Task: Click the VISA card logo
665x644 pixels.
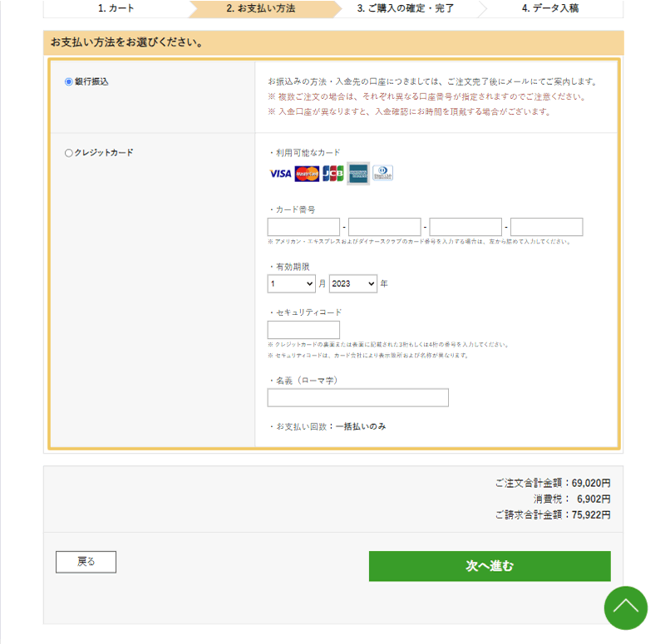Action: 280,174
